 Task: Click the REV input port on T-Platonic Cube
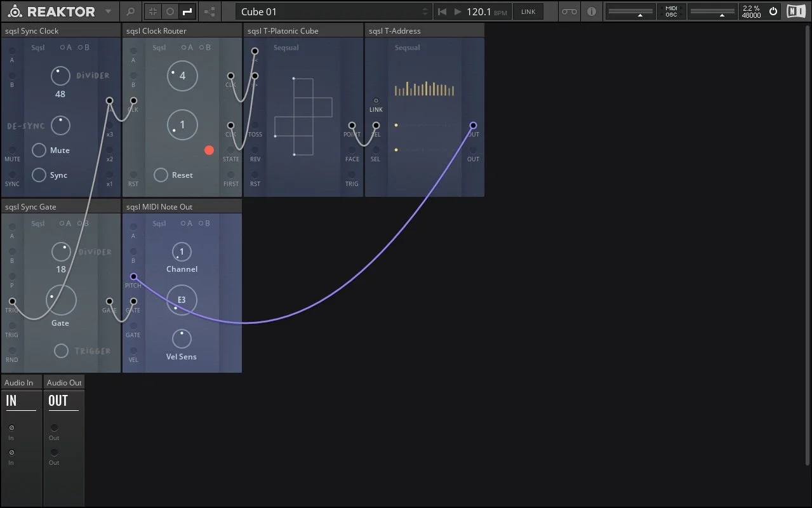[255, 150]
